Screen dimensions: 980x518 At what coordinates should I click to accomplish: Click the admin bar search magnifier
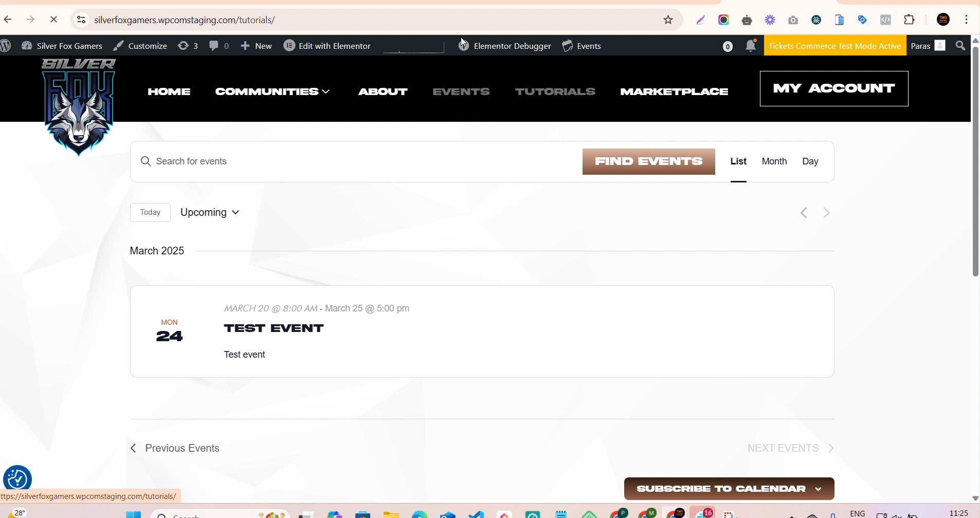click(x=960, y=46)
